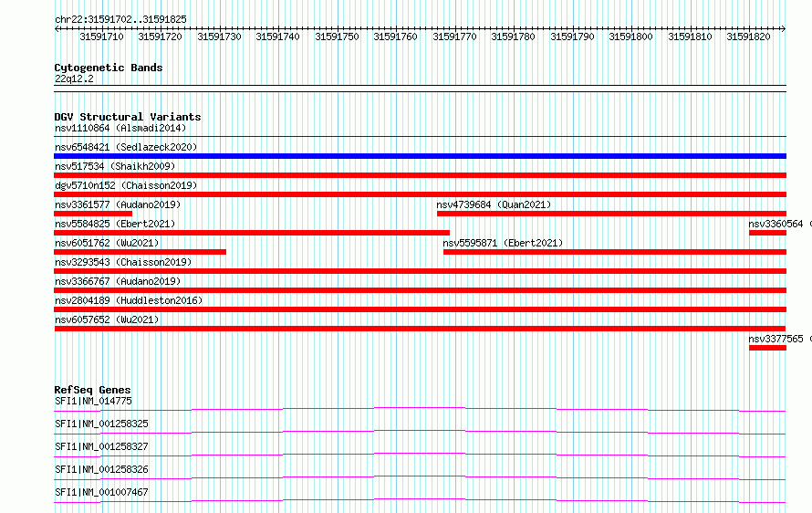This screenshot has height=513, width=812.
Task: Open dgv5710n152 (Chaisson2019) variant
Action: [126, 185]
